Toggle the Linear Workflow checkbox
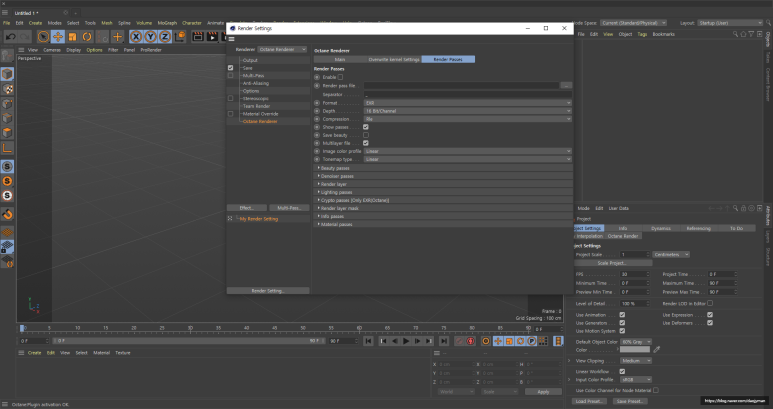 point(622,372)
